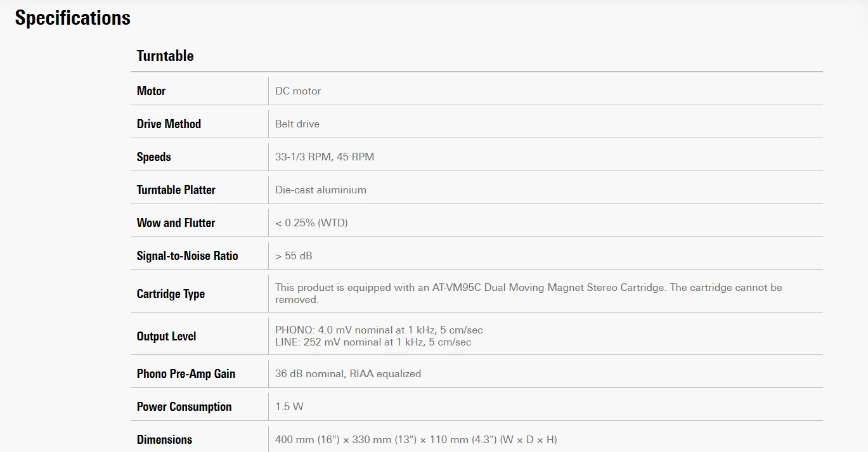Viewport: 868px width, 452px height.
Task: Click the Turntable Platter label
Action: coord(176,190)
